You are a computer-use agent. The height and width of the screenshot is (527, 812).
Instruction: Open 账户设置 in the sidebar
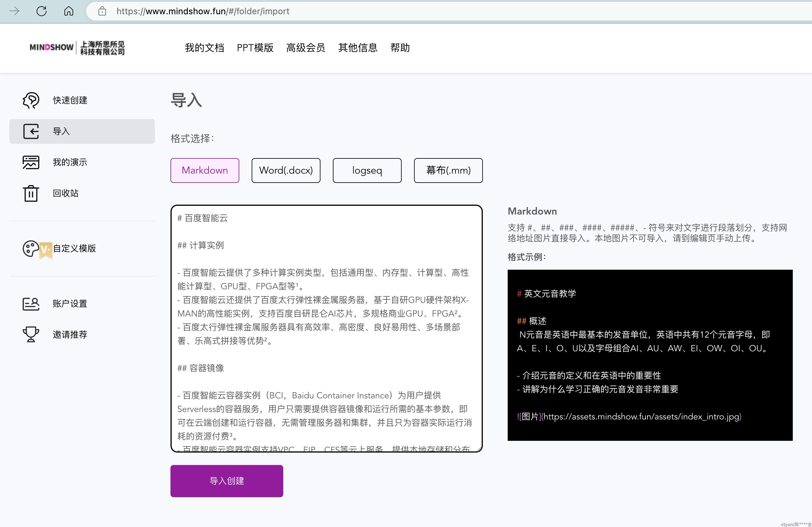(70, 304)
